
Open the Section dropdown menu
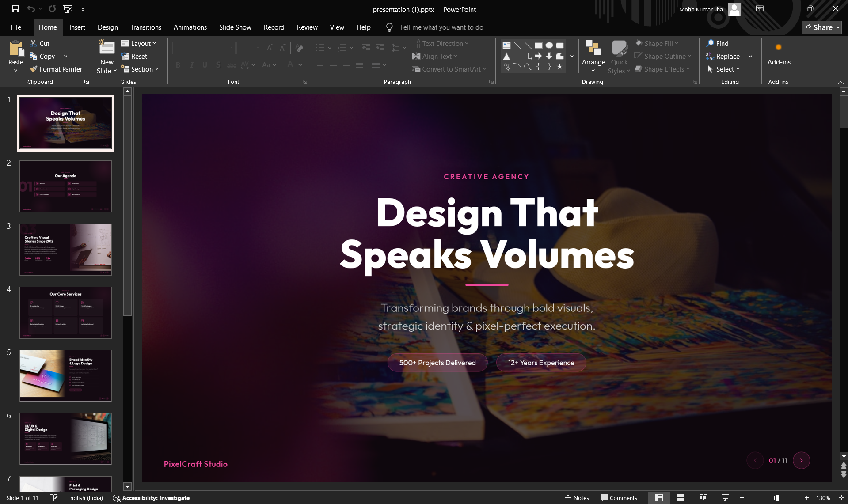point(140,69)
